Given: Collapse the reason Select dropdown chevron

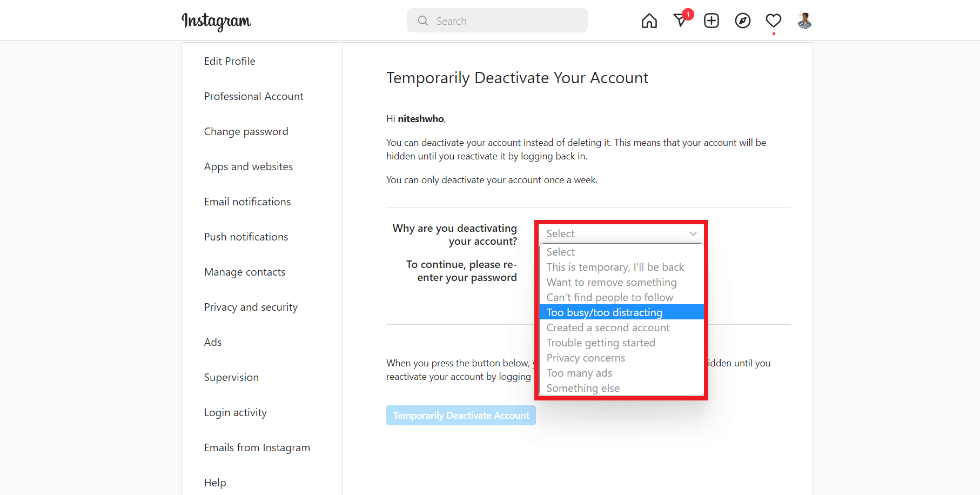Looking at the screenshot, I should (x=693, y=233).
